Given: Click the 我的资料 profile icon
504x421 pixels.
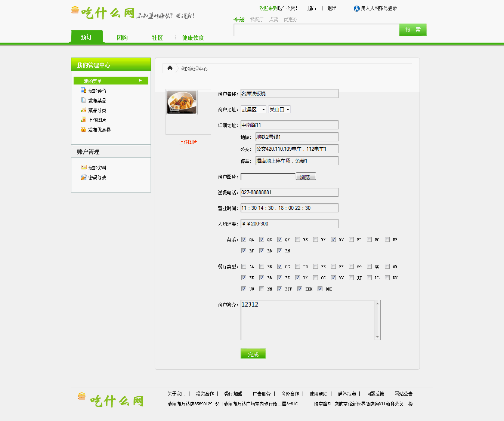Looking at the screenshot, I should [84, 168].
